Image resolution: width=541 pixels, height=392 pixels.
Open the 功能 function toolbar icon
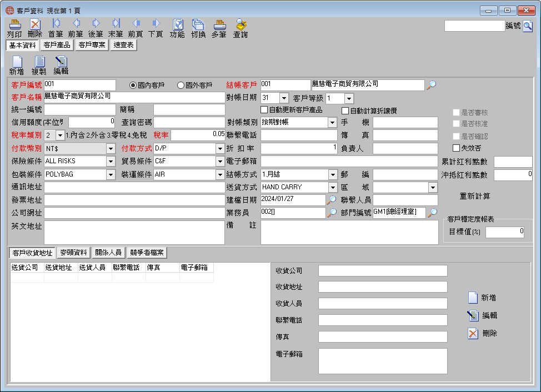point(177,28)
